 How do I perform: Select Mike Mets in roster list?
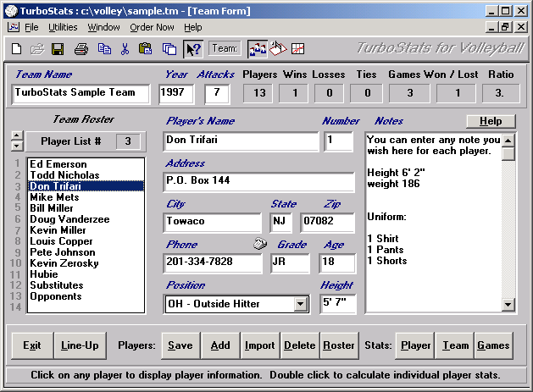pyautogui.click(x=86, y=197)
